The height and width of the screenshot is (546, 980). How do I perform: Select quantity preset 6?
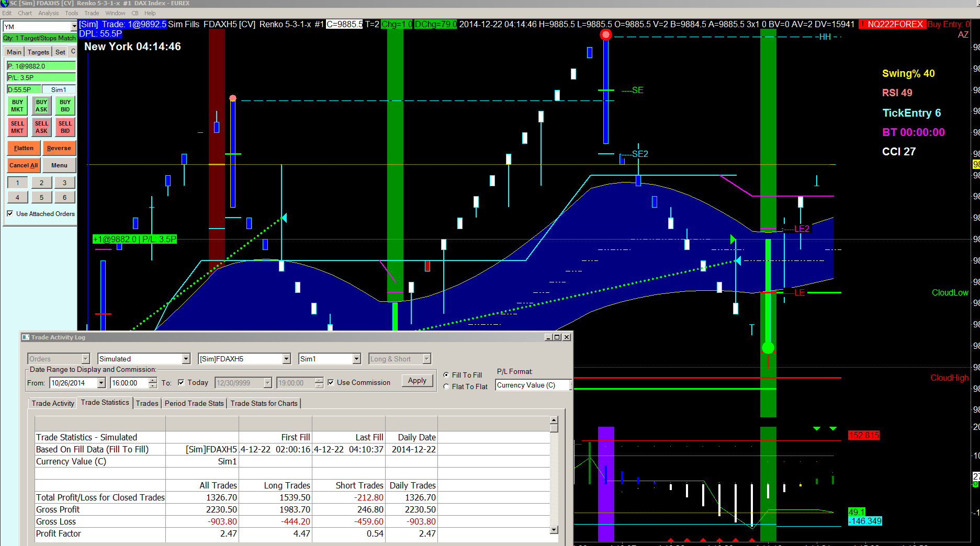(x=65, y=197)
